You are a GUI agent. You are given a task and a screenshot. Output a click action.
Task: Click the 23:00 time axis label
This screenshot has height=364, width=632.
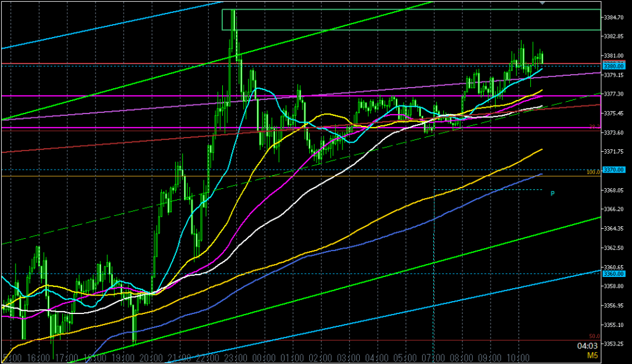point(235,358)
